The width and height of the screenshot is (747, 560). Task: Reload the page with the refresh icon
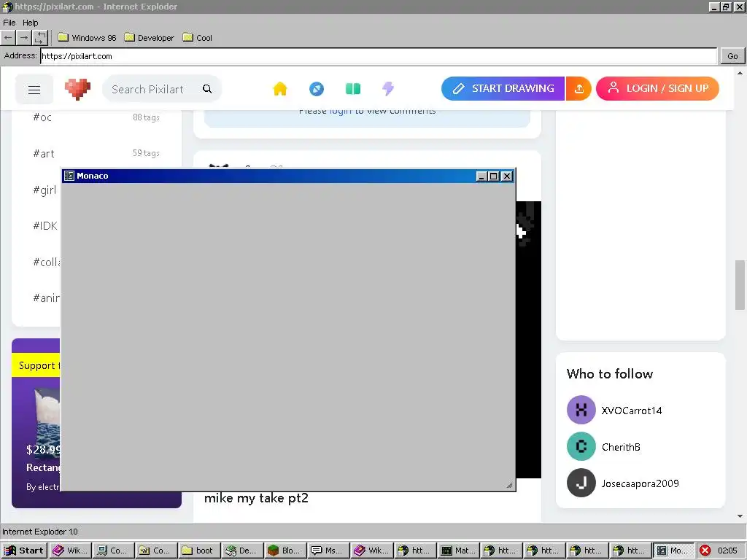40,38
